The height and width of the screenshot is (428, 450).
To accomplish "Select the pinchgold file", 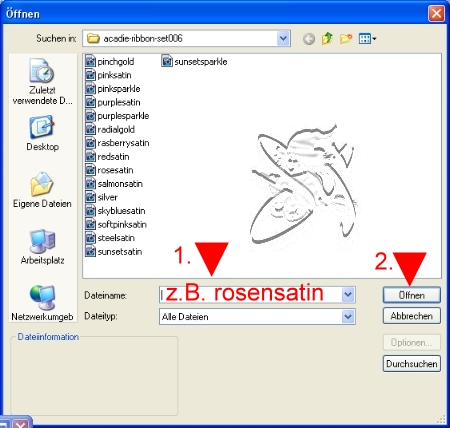I will click(x=110, y=61).
